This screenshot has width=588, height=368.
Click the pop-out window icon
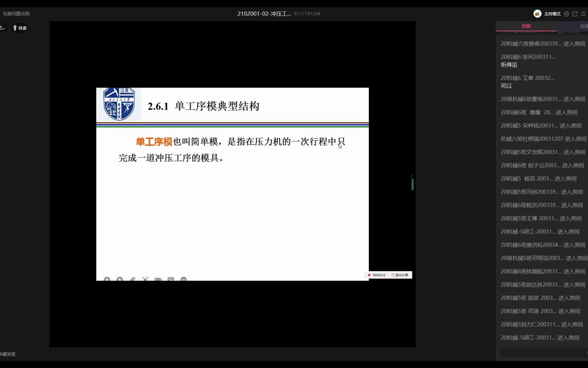coord(575,14)
